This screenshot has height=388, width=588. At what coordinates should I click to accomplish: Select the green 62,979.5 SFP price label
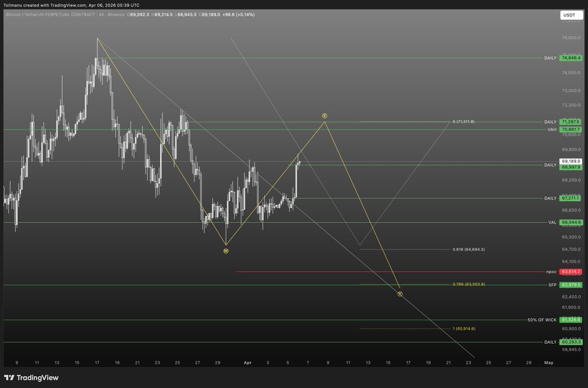(571, 285)
